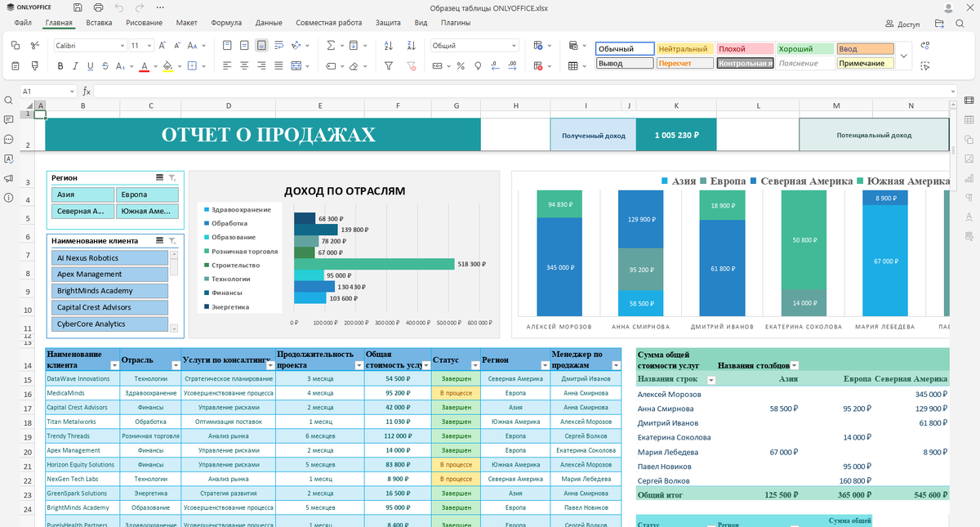Toggle Wrap Text button
Image resolution: width=980 pixels, height=527 pixels.
[279, 45]
